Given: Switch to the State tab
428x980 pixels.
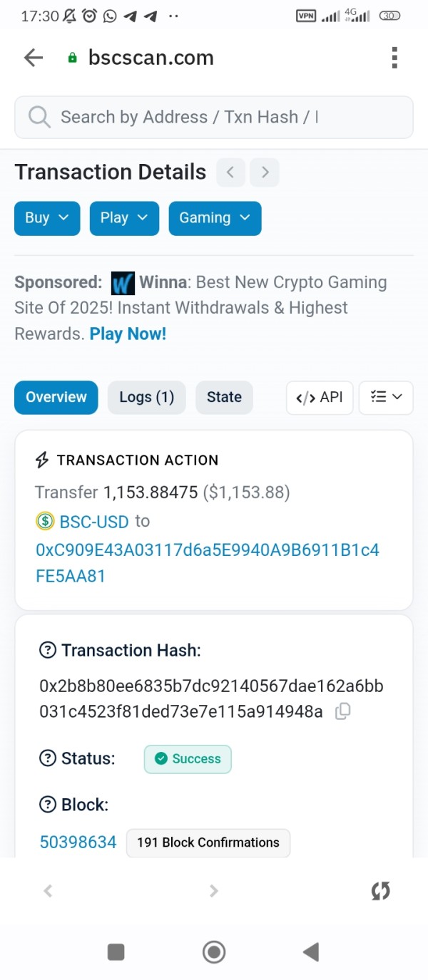Looking at the screenshot, I should click(x=224, y=398).
